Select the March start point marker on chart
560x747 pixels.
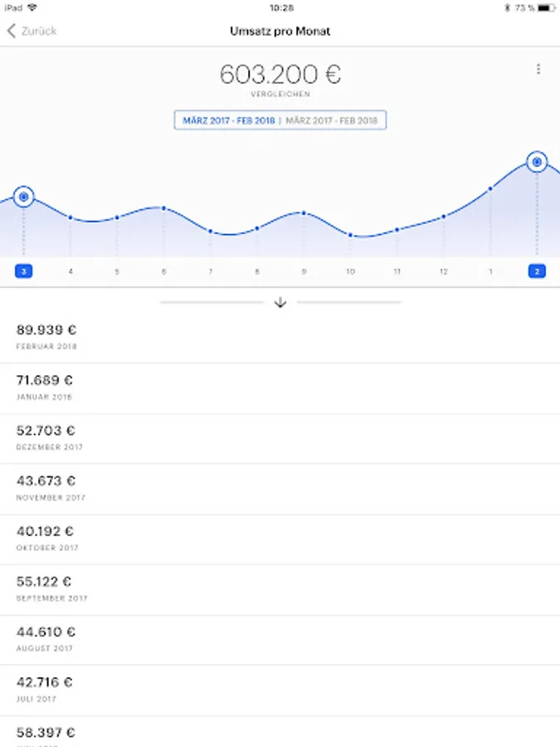point(24,197)
